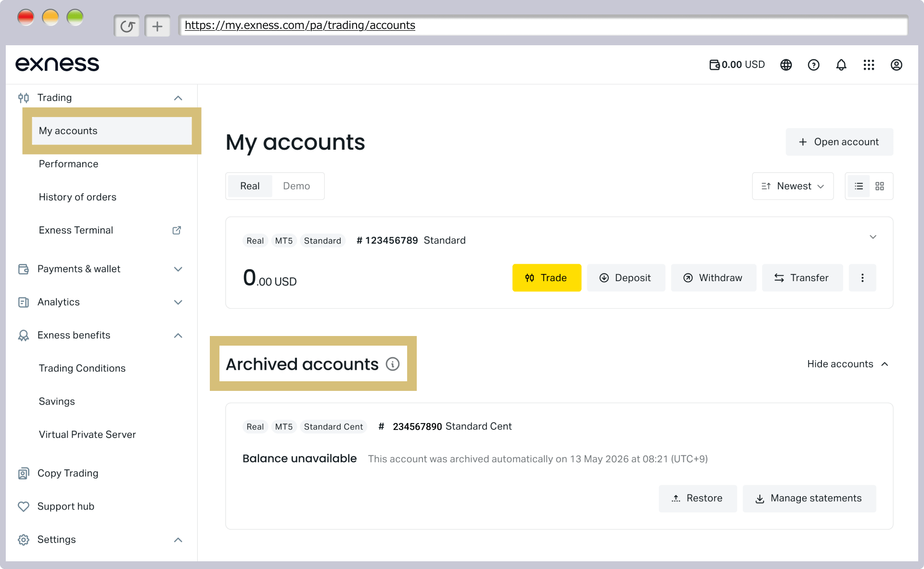
Task: Hide the archived accounts list
Action: (x=847, y=364)
